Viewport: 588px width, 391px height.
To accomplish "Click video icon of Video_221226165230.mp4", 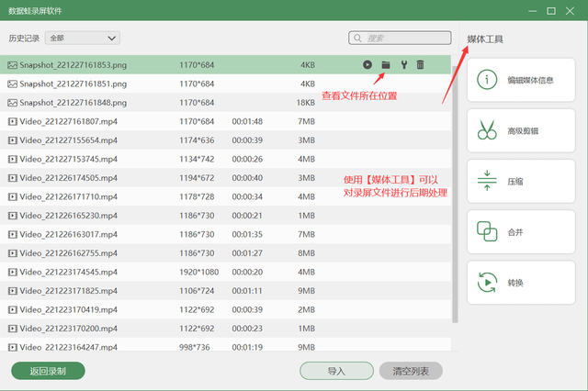I will click(12, 216).
